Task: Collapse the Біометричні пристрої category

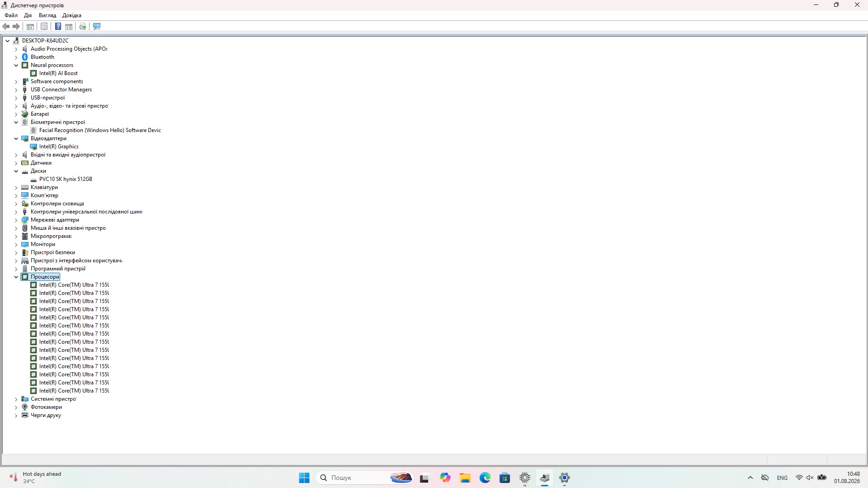Action: (x=16, y=122)
